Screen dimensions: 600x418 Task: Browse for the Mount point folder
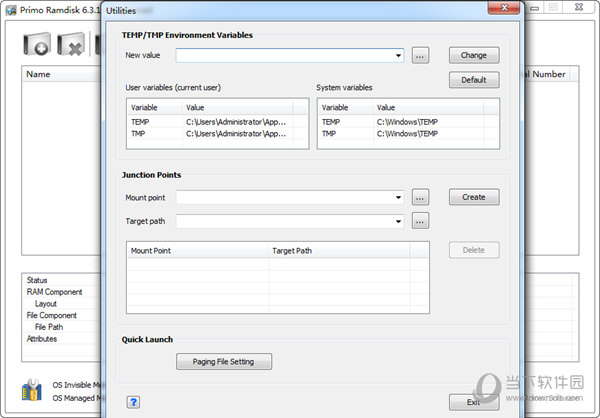(420, 198)
